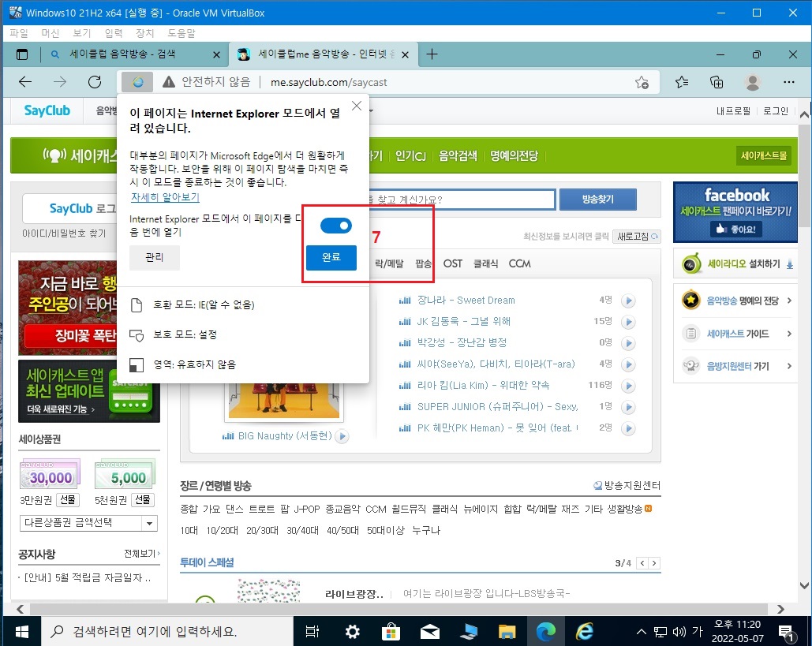Open the 파일 menu in VirtualBox

[19, 33]
